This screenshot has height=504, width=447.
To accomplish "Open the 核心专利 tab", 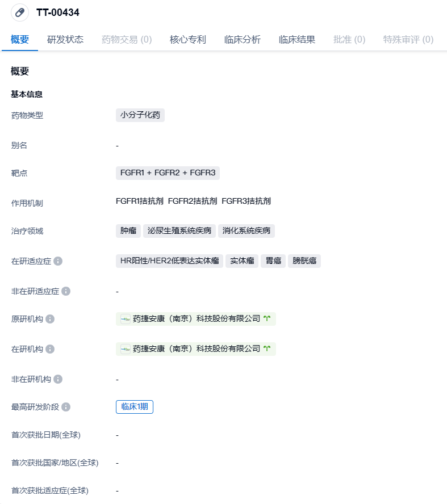I will click(188, 40).
